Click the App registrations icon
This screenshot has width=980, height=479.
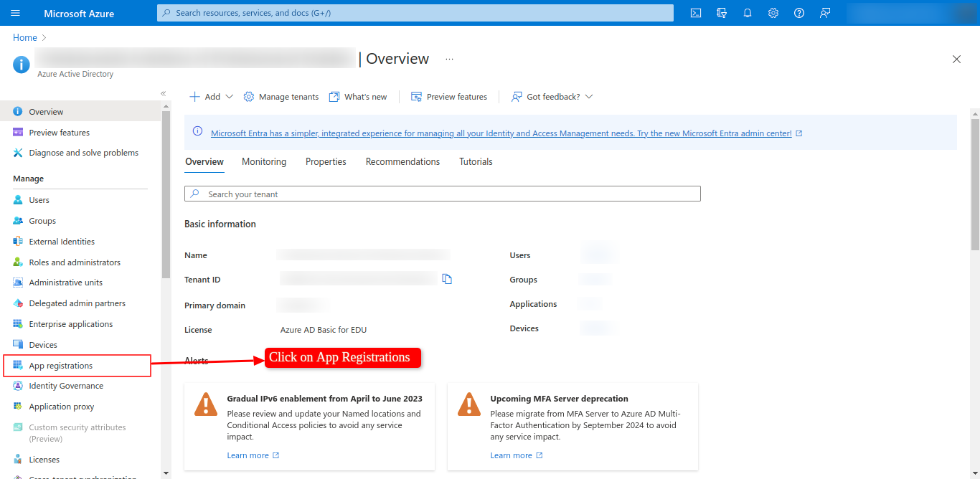18,366
